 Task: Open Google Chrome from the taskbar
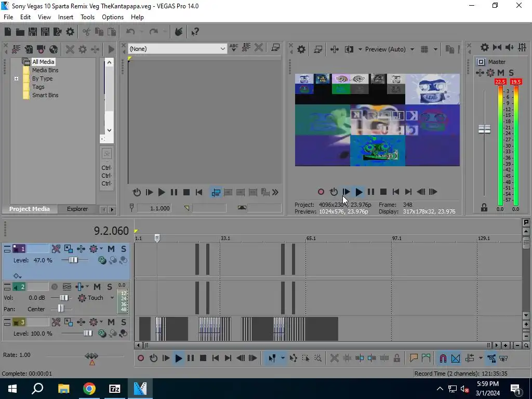[x=89, y=389]
